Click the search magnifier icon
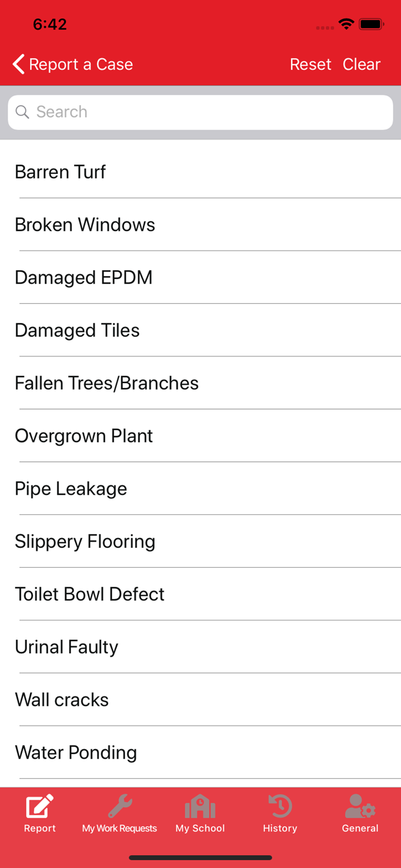The height and width of the screenshot is (868, 401). click(x=22, y=112)
